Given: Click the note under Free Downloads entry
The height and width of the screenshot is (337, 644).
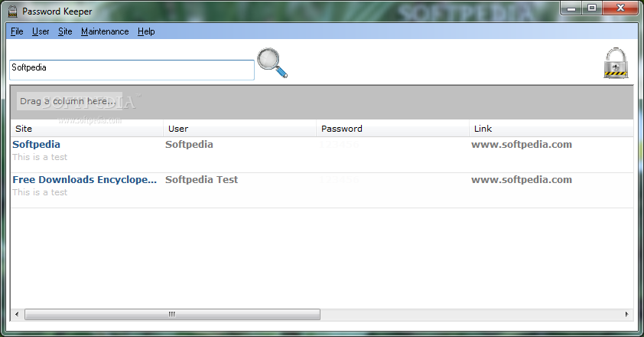Looking at the screenshot, I should click(40, 192).
